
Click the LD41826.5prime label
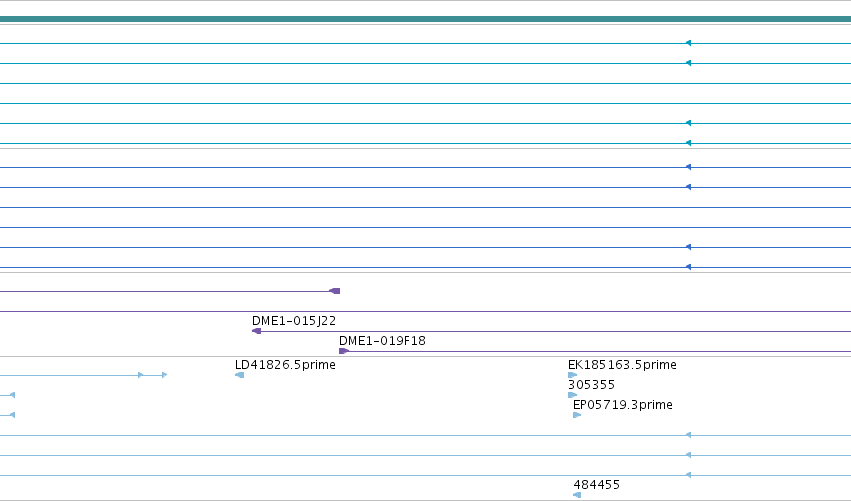click(x=285, y=365)
